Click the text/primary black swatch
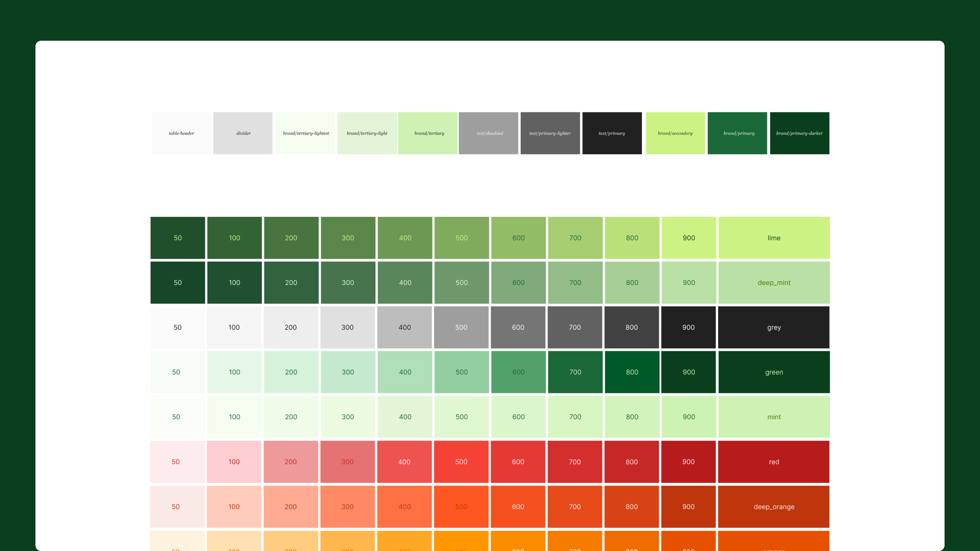This screenshot has height=551, width=980. pyautogui.click(x=612, y=133)
